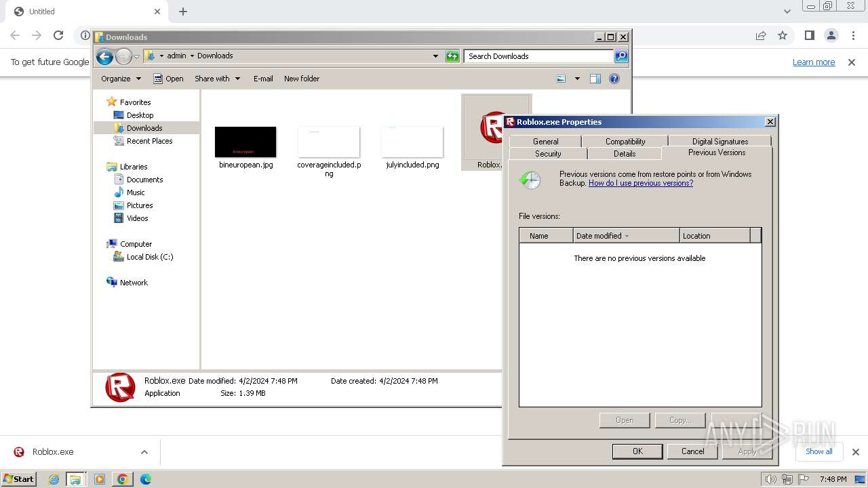Open Action Center flag icon
This screenshot has height=488, width=868.
coord(804,479)
